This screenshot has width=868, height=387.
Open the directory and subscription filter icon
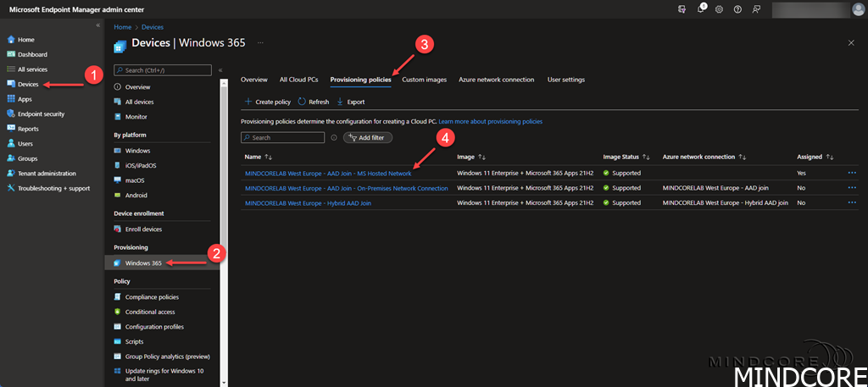click(x=682, y=9)
